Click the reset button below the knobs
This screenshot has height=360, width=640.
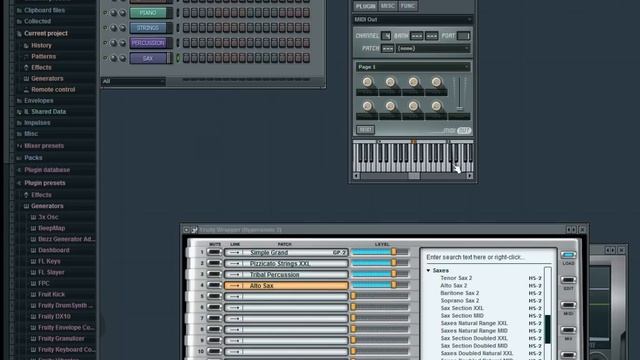point(365,130)
